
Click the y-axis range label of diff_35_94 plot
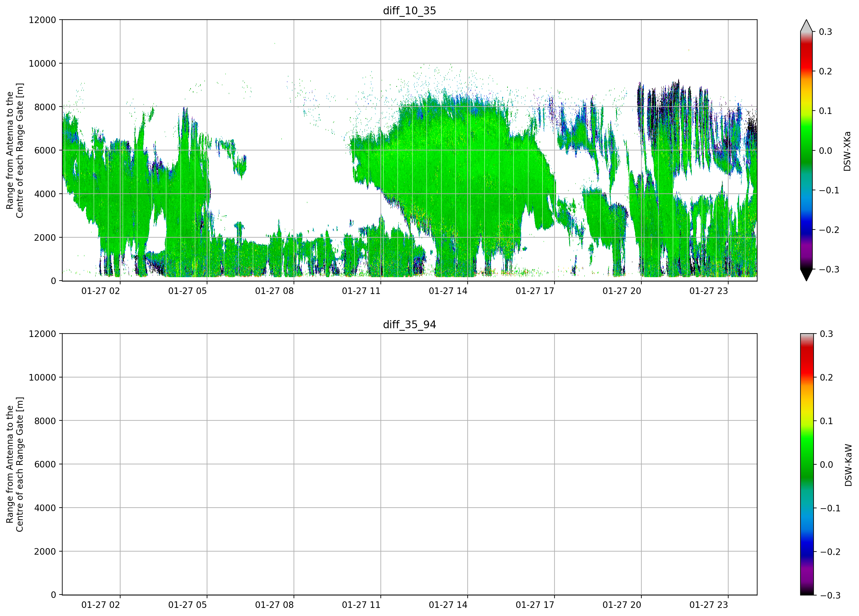15,464
